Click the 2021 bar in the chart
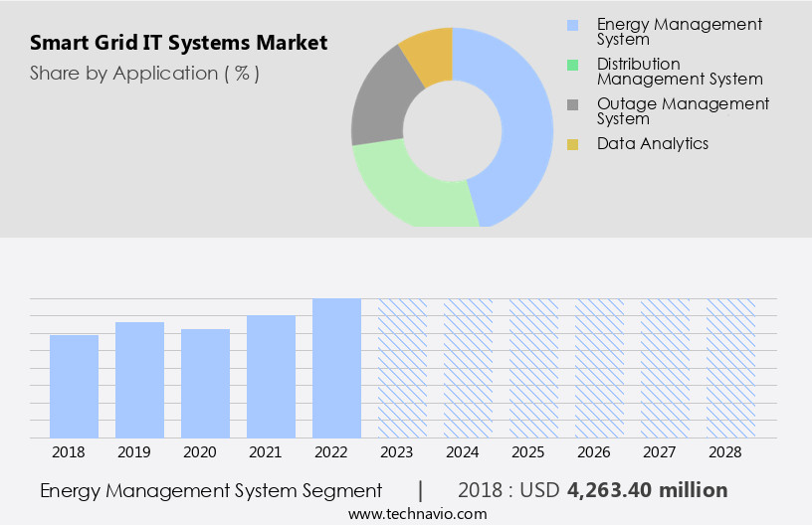The height and width of the screenshot is (525, 812). [x=271, y=376]
